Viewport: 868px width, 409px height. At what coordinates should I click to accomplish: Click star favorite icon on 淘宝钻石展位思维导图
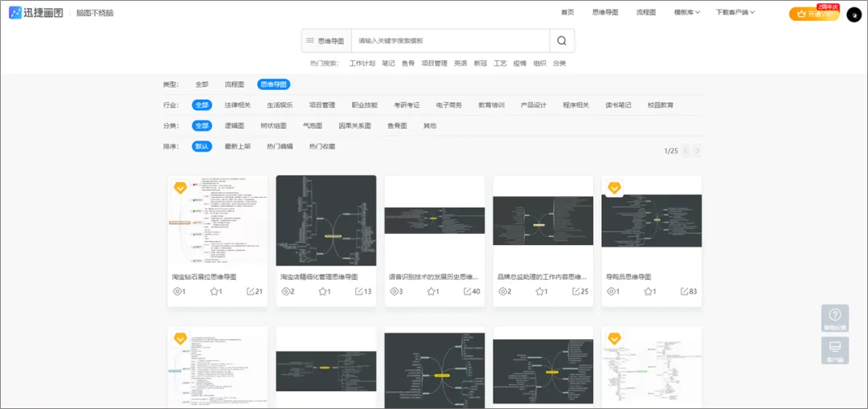pos(214,291)
